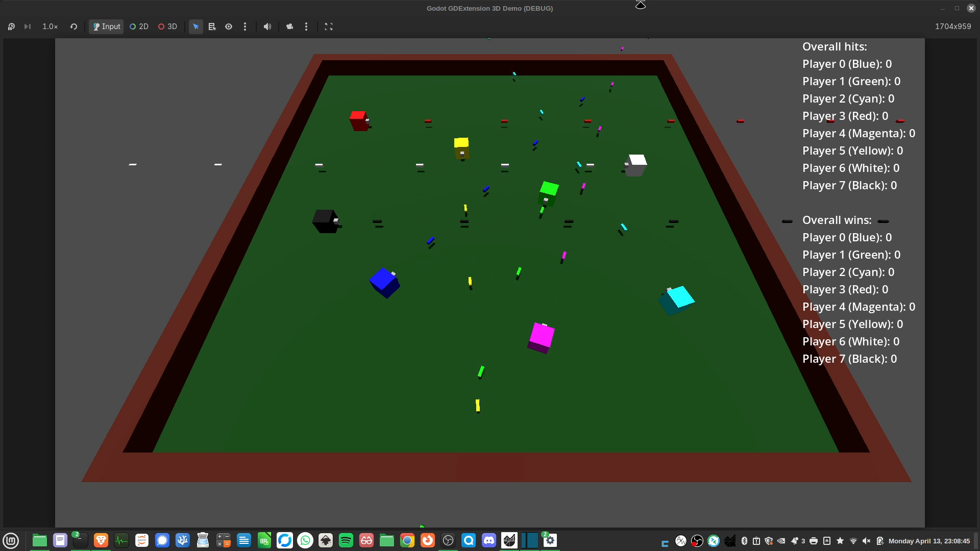
Task: Reset game speed with the circular arrow
Action: [x=73, y=27]
